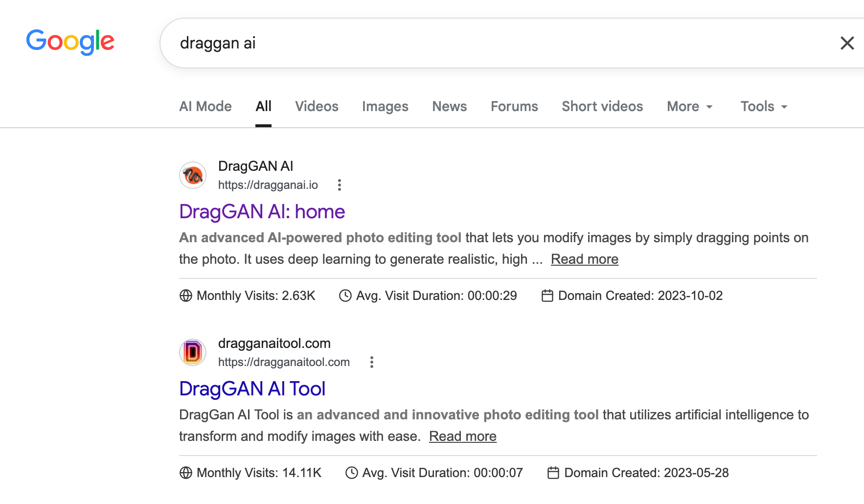Switch to AI Mode tab
Screen dimensions: 864x504
(205, 107)
